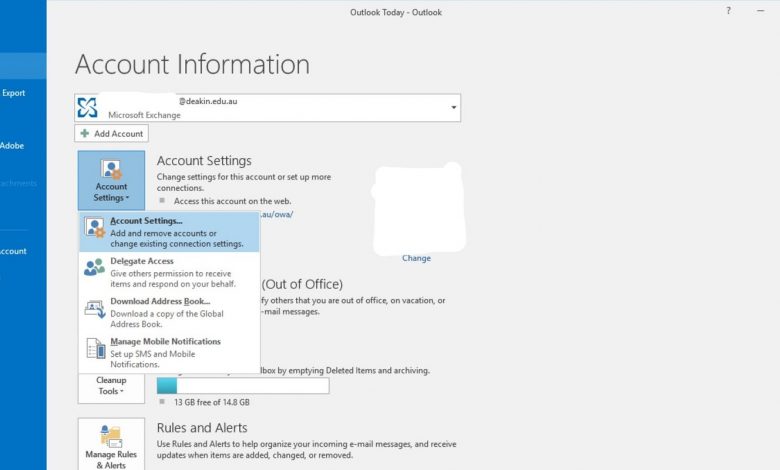Click the mailbox storage usage bar
Viewport: 780px width, 470px height.
pyautogui.click(x=243, y=385)
